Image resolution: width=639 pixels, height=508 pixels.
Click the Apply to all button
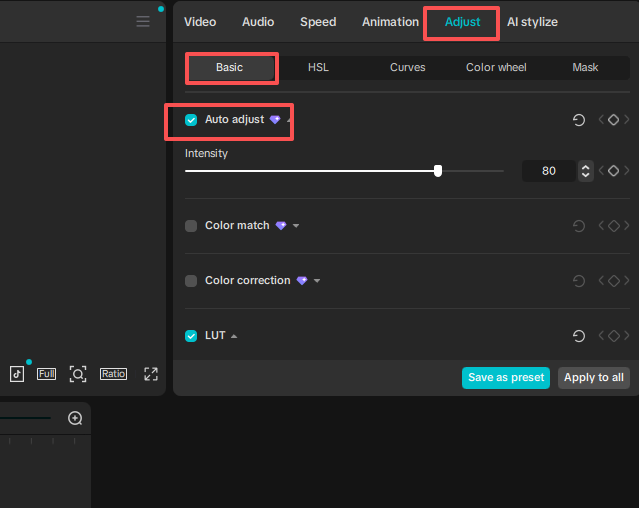(594, 378)
